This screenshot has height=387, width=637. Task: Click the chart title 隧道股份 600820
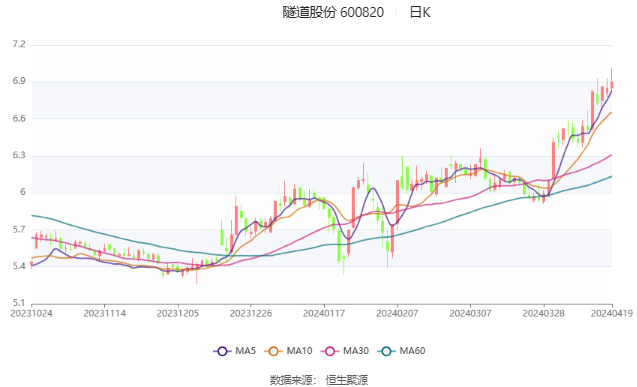[333, 12]
